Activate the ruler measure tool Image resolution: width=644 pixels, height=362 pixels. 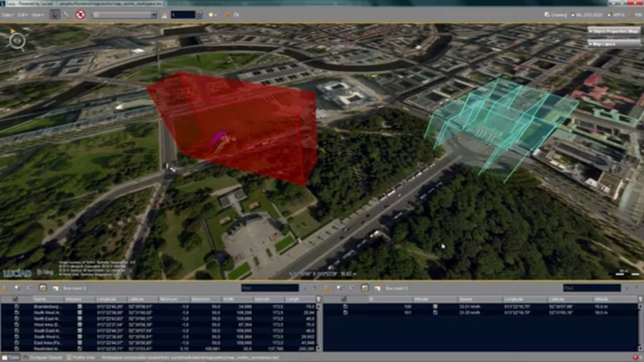pos(67,15)
